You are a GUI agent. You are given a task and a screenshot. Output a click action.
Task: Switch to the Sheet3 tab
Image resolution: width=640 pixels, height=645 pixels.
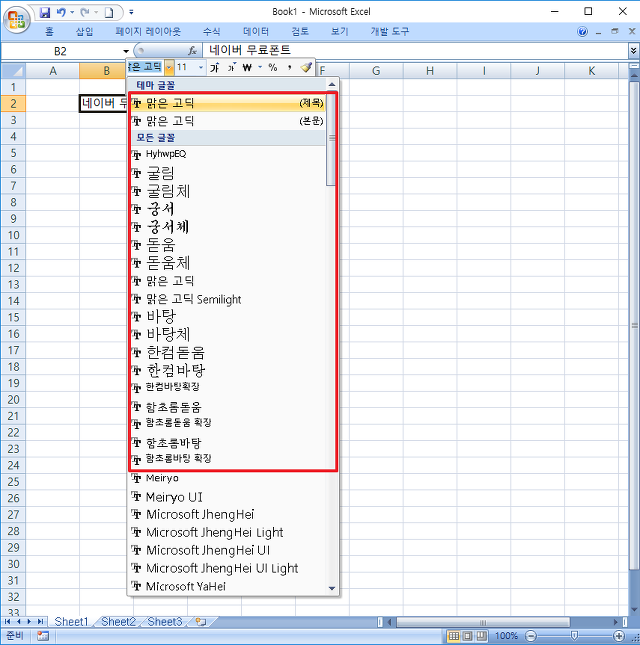click(165, 621)
